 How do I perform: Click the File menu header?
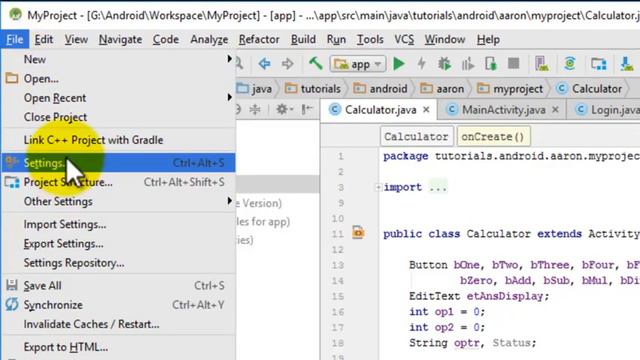tap(15, 40)
